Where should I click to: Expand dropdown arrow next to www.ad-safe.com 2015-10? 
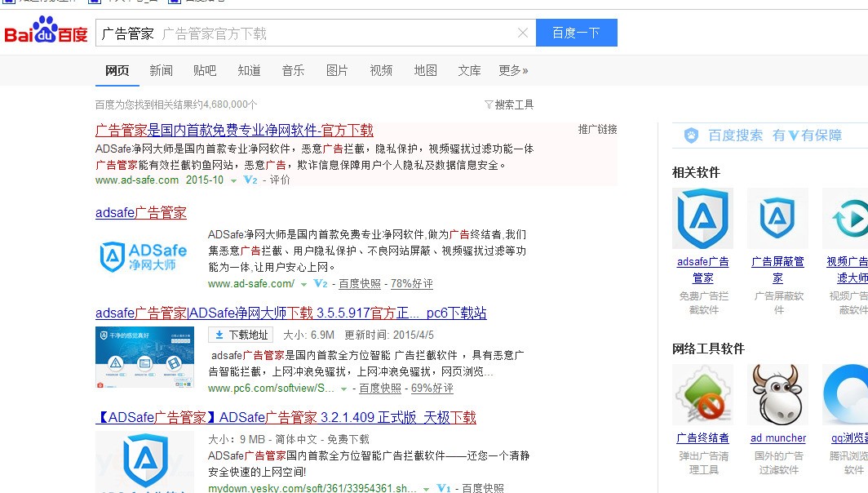click(x=233, y=180)
